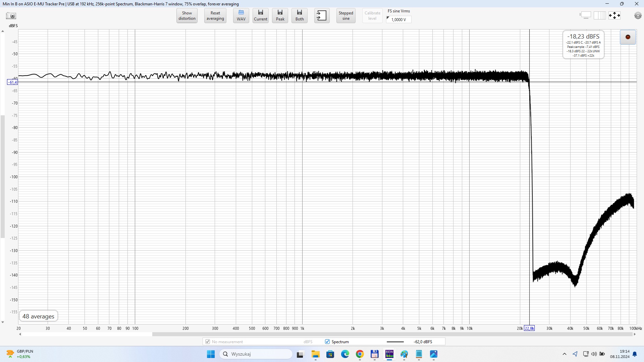The width and height of the screenshot is (644, 362).
Task: Open Google Chrome from taskbar
Action: [360, 354]
